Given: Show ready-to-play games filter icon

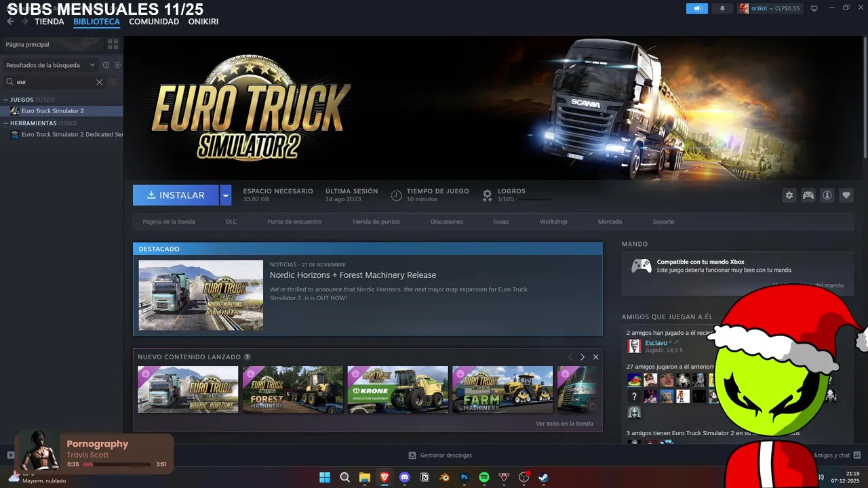Looking at the screenshot, I should [x=117, y=65].
